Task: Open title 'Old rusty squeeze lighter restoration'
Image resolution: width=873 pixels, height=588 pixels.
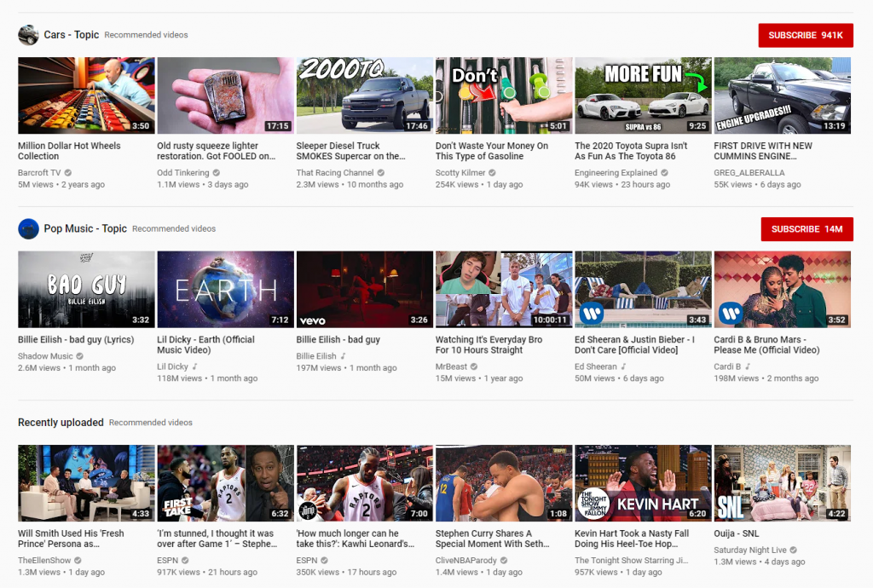Action: [x=216, y=151]
